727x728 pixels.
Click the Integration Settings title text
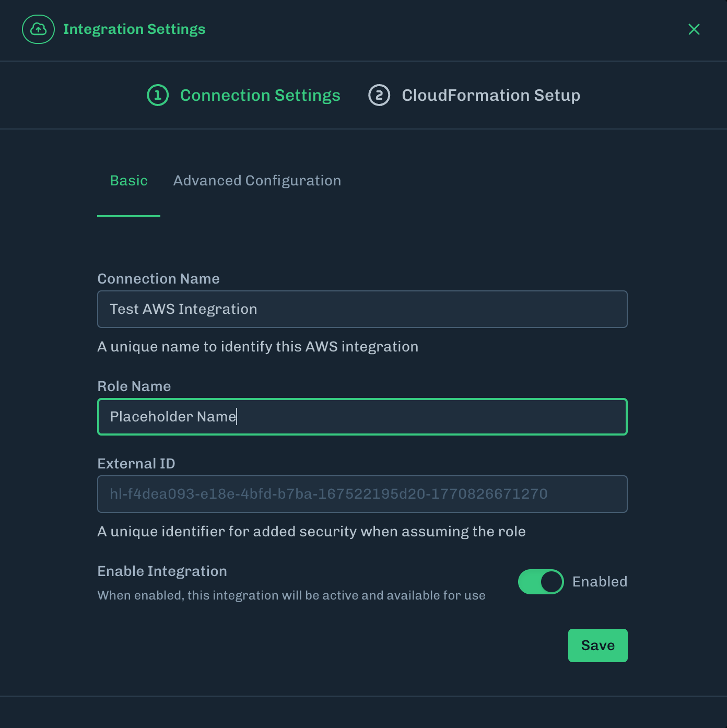click(x=134, y=29)
